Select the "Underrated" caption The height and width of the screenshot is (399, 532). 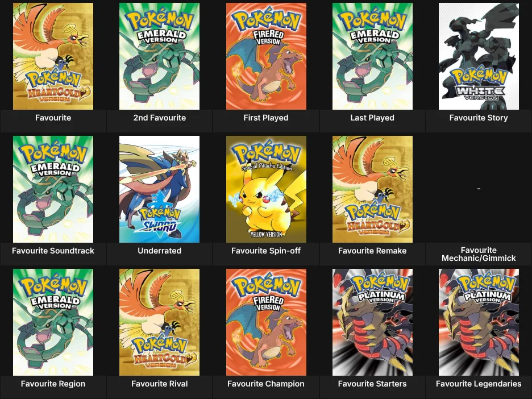(160, 251)
